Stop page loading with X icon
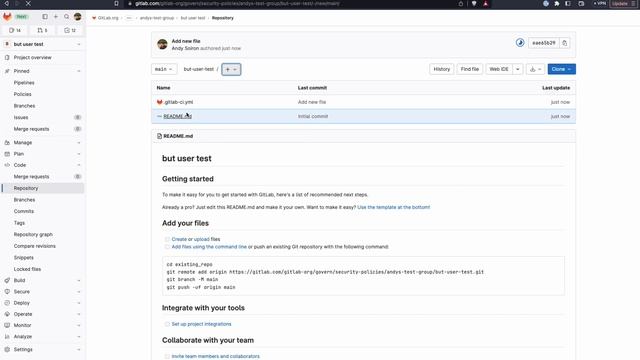Image resolution: width=640 pixels, height=360 pixels. [x=28, y=4]
